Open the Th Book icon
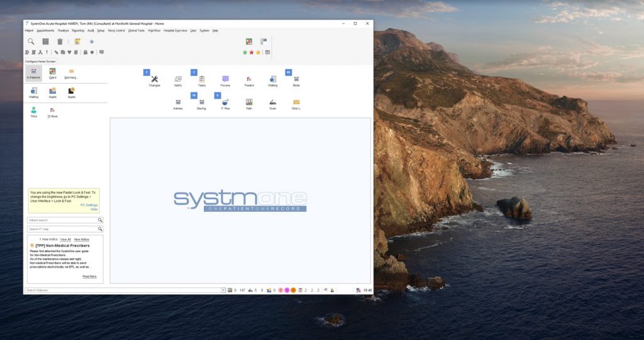 [x=53, y=112]
